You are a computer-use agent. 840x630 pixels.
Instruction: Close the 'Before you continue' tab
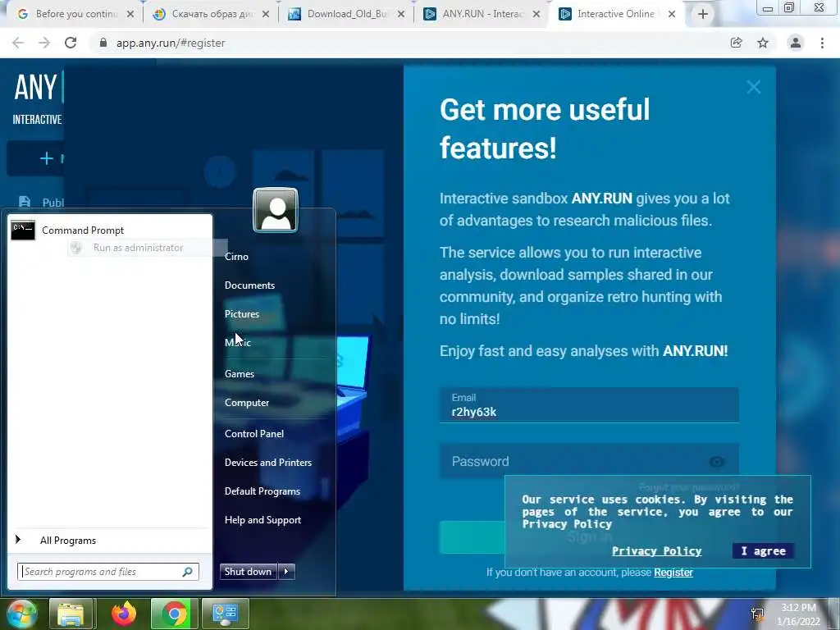130,15
